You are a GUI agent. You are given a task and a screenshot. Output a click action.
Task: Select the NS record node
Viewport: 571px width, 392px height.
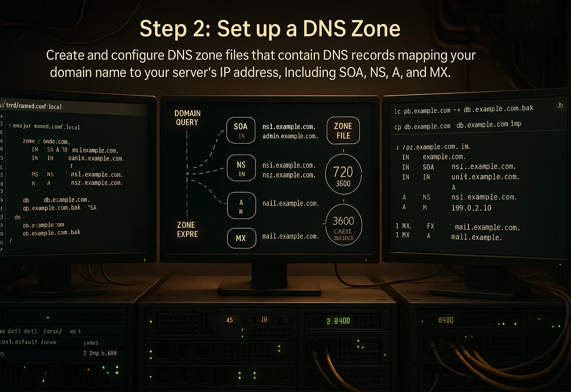(241, 168)
